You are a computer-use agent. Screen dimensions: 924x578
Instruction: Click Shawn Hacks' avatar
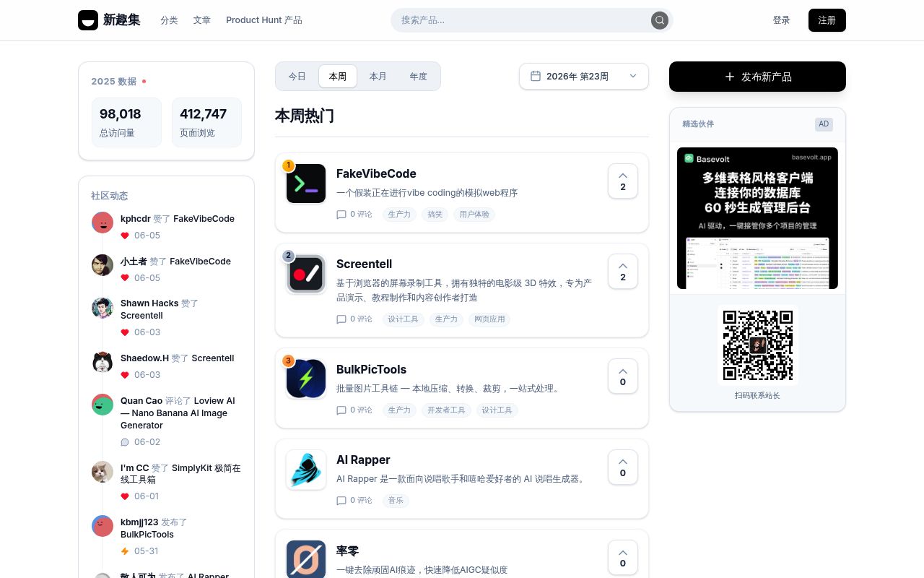(x=103, y=308)
